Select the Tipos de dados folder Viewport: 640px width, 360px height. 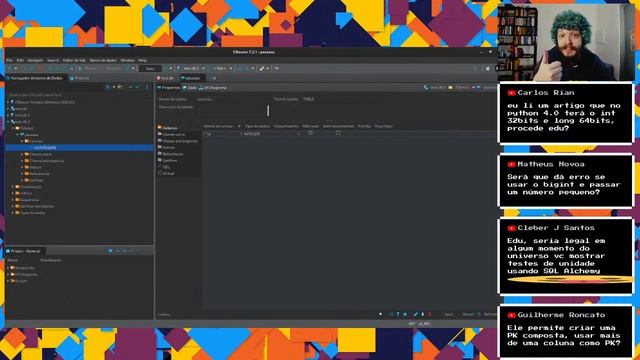click(30, 213)
